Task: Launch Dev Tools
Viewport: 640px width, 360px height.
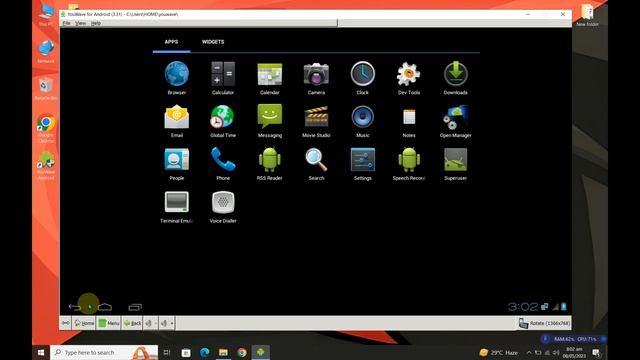Action: pyautogui.click(x=409, y=78)
